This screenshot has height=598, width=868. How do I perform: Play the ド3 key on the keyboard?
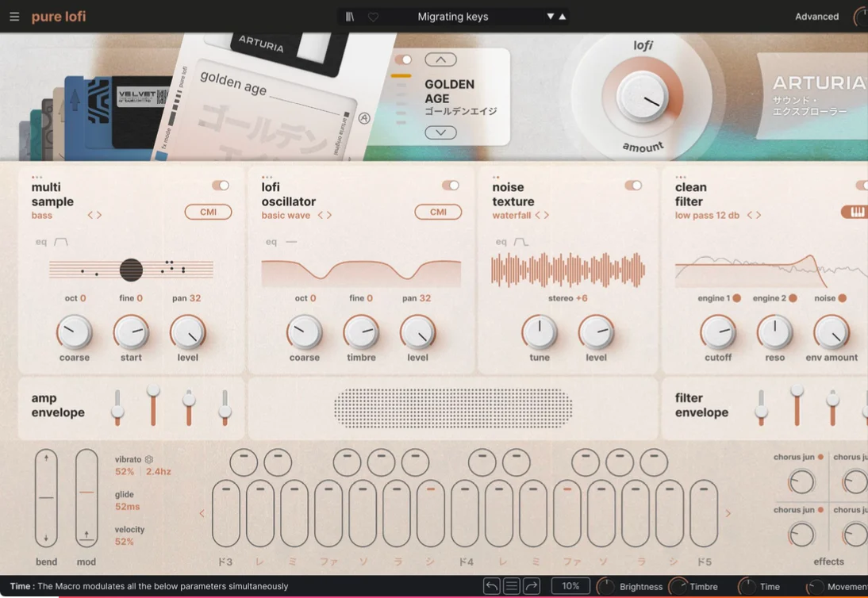coord(226,513)
